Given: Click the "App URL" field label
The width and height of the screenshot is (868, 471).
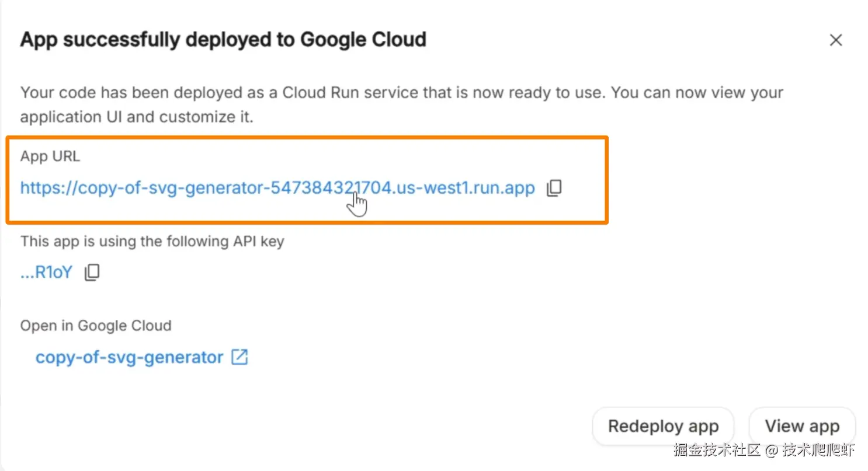Looking at the screenshot, I should (50, 156).
